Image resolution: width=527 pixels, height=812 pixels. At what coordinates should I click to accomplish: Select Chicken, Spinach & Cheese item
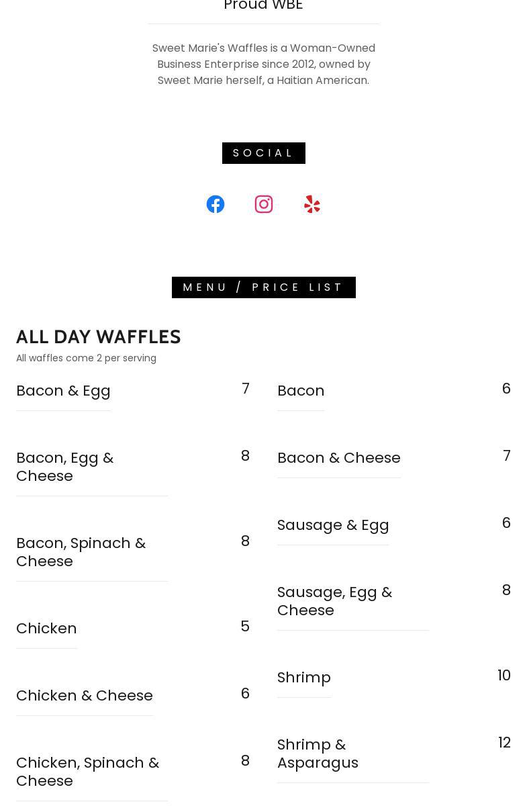click(88, 772)
